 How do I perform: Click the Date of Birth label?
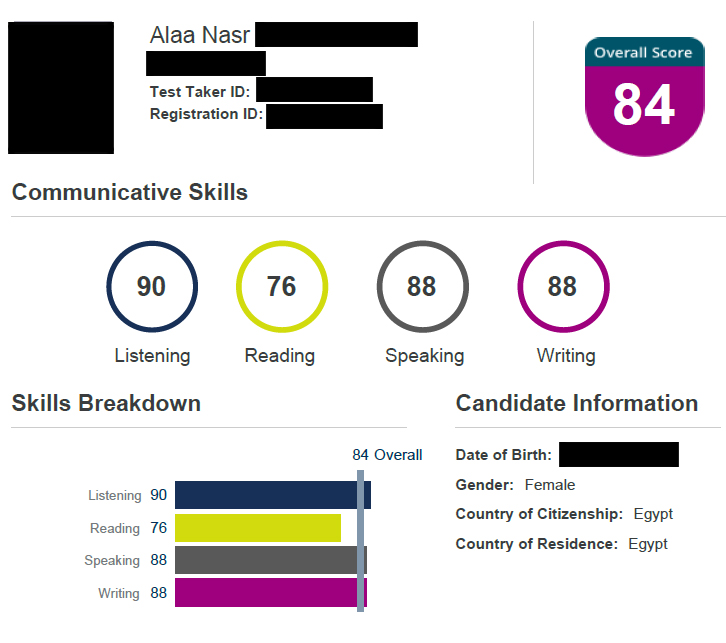pyautogui.click(x=503, y=455)
